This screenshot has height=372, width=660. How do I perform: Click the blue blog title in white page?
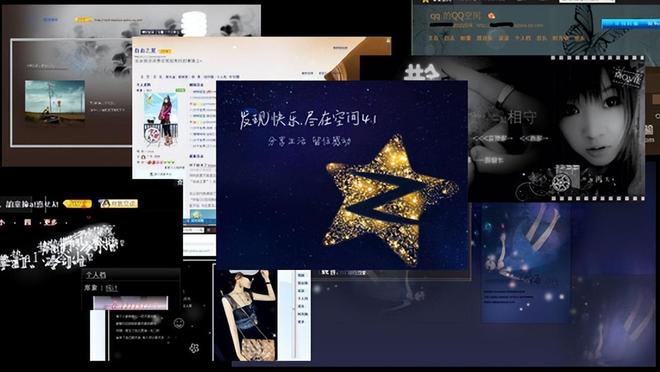(x=146, y=50)
